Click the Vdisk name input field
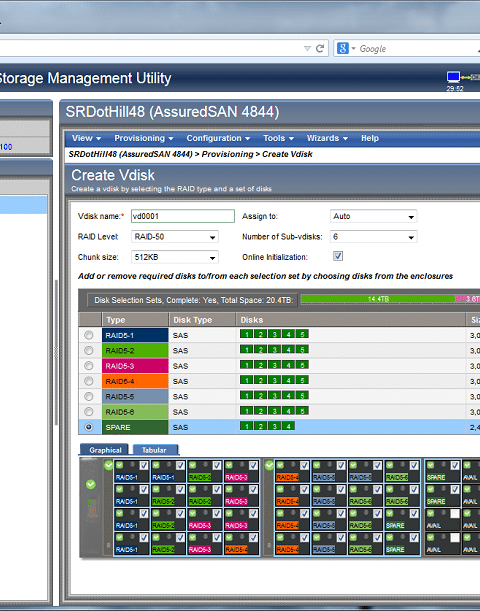 point(183,216)
